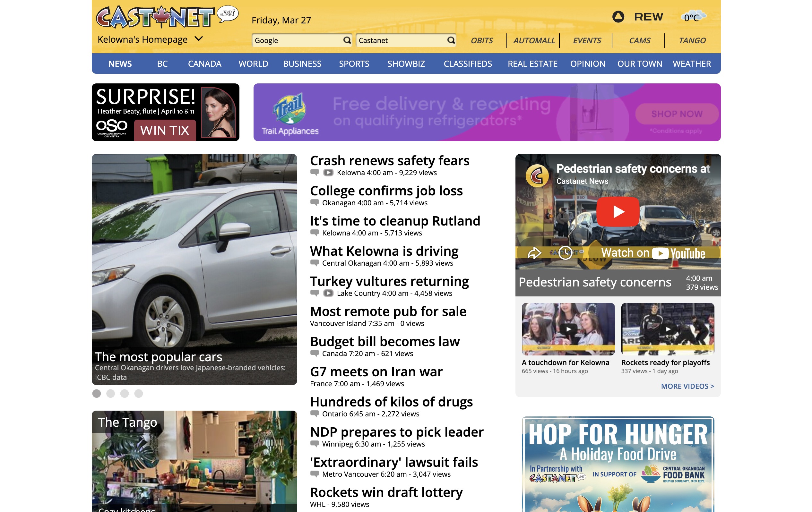Expand Kelowna's Homepage dropdown chevron
Viewport: 812px width, 512px height.
tap(199, 39)
